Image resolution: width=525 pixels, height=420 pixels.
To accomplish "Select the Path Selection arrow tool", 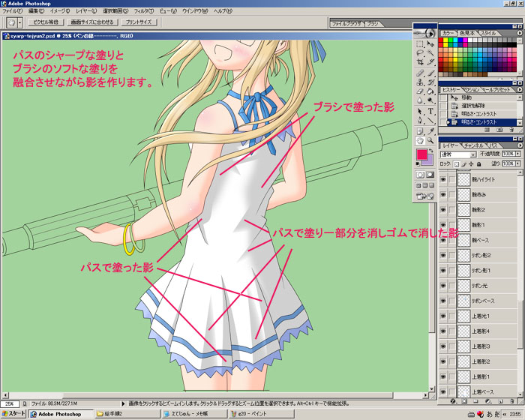I will point(420,111).
